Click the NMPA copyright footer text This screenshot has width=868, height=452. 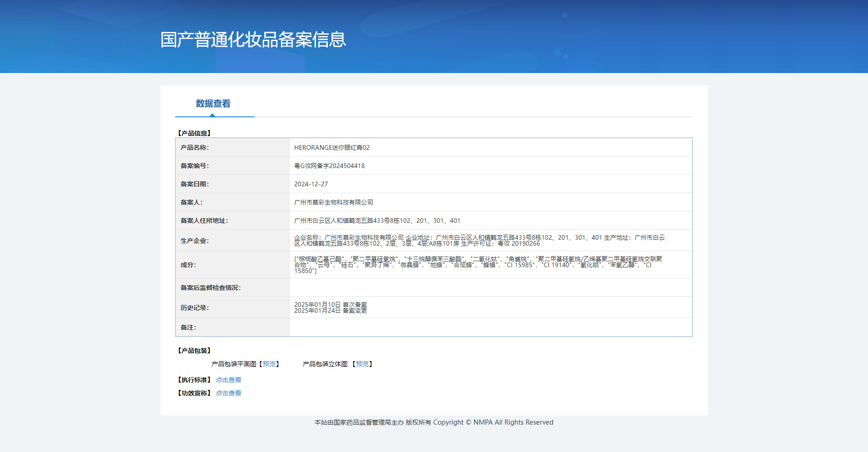click(433, 422)
